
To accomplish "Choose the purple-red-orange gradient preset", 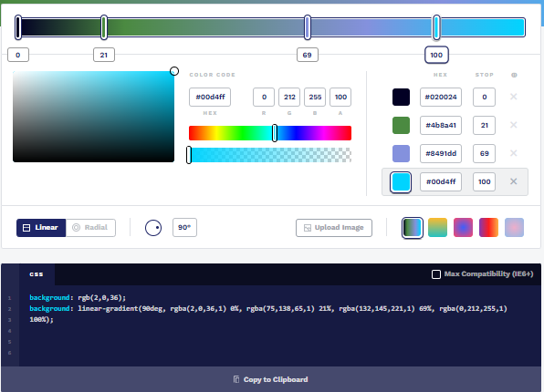I will click(x=488, y=228).
